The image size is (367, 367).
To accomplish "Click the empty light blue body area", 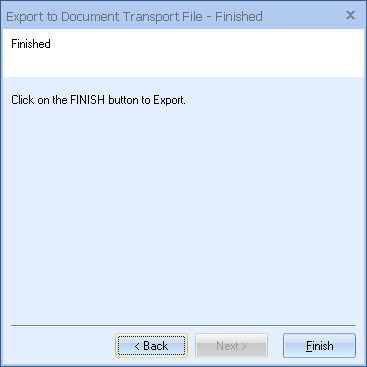I will click(183, 213).
